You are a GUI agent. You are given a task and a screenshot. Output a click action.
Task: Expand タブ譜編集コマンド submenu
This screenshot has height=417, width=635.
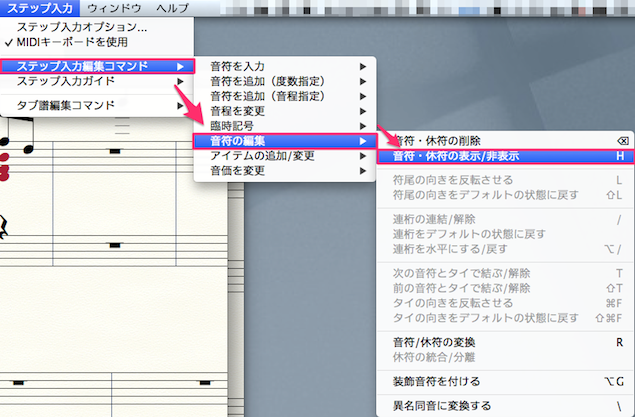pos(97,105)
